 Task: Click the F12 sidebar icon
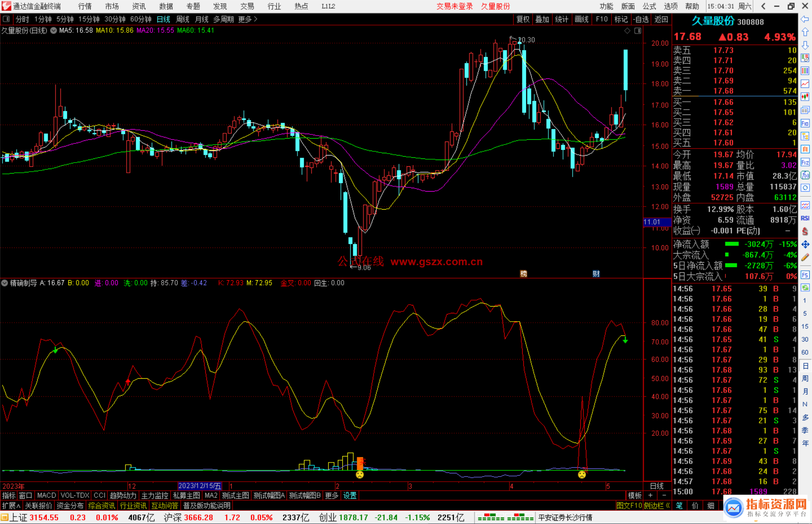pos(805,162)
